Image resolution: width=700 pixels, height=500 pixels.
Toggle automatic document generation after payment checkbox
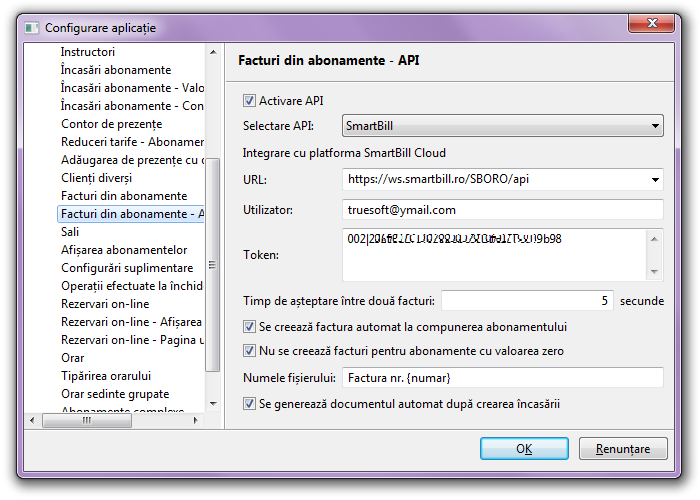coord(249,404)
